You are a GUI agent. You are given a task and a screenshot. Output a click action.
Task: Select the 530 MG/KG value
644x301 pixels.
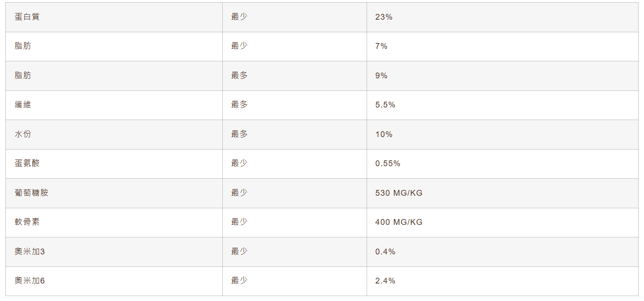(x=398, y=193)
